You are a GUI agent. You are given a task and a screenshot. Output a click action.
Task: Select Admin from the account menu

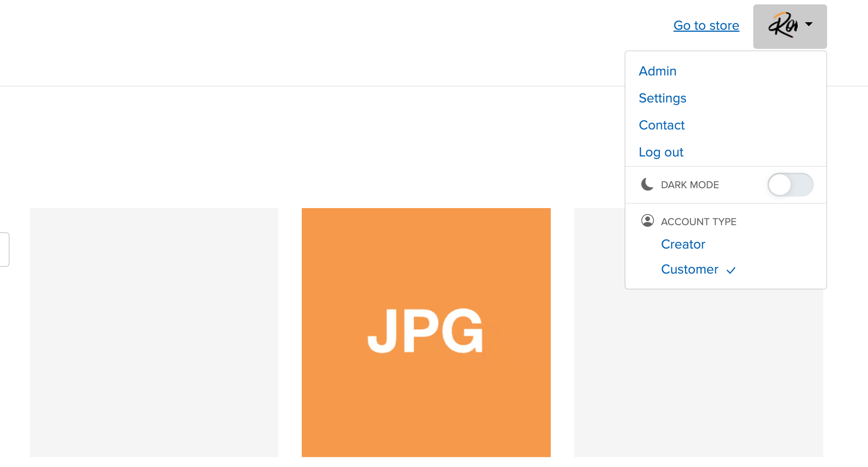[x=657, y=71]
